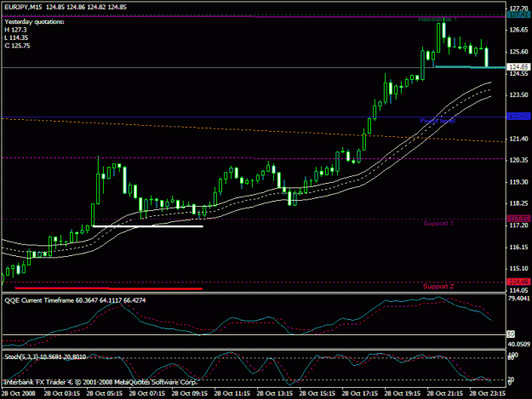Screen dimensions: 532x399
Task: Click the '28 Oct 17:15' time axis label
Action: click(360, 394)
